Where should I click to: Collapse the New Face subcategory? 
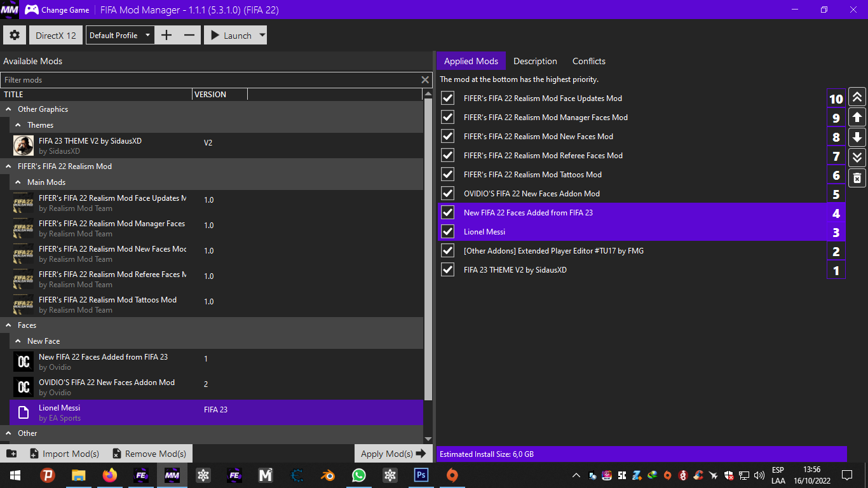(18, 341)
